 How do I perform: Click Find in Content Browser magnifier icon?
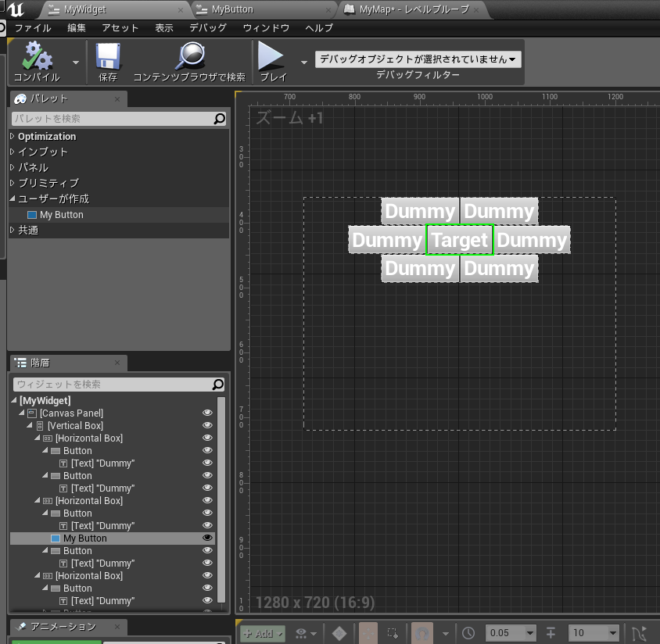point(190,56)
